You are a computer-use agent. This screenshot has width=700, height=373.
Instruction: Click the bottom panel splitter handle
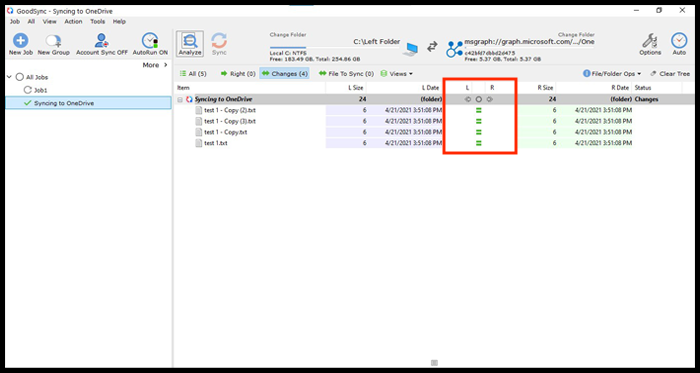coord(434,363)
